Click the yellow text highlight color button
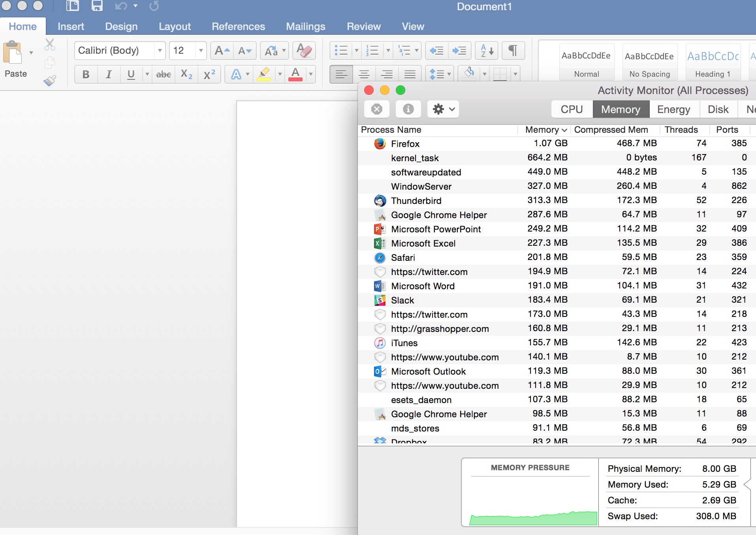Viewport: 756px width, 535px height. coord(264,74)
